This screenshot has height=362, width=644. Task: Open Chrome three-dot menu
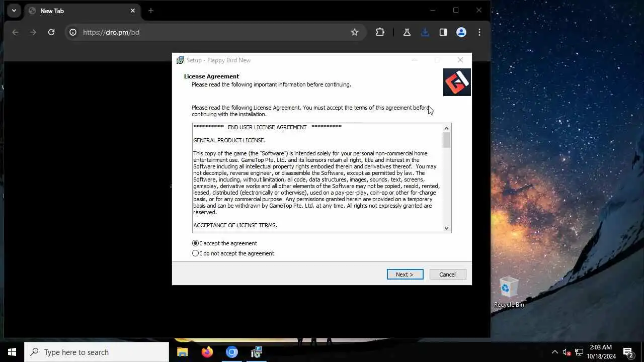point(479,32)
